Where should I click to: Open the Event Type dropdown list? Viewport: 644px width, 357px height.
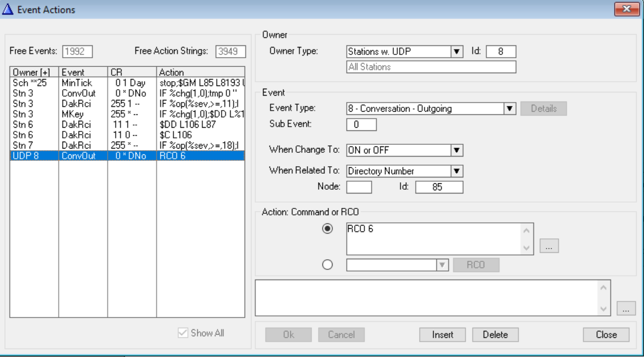[510, 108]
